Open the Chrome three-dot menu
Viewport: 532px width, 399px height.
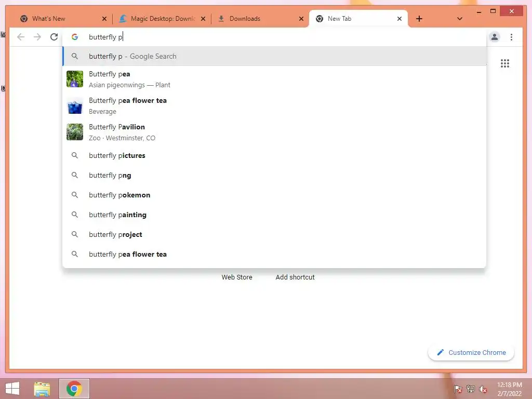coord(511,37)
